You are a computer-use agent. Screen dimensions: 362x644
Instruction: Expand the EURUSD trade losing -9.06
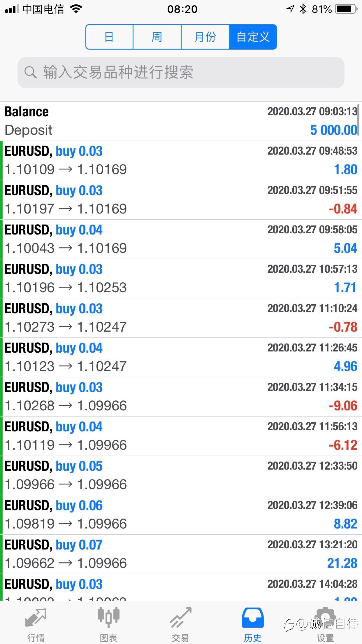(181, 396)
